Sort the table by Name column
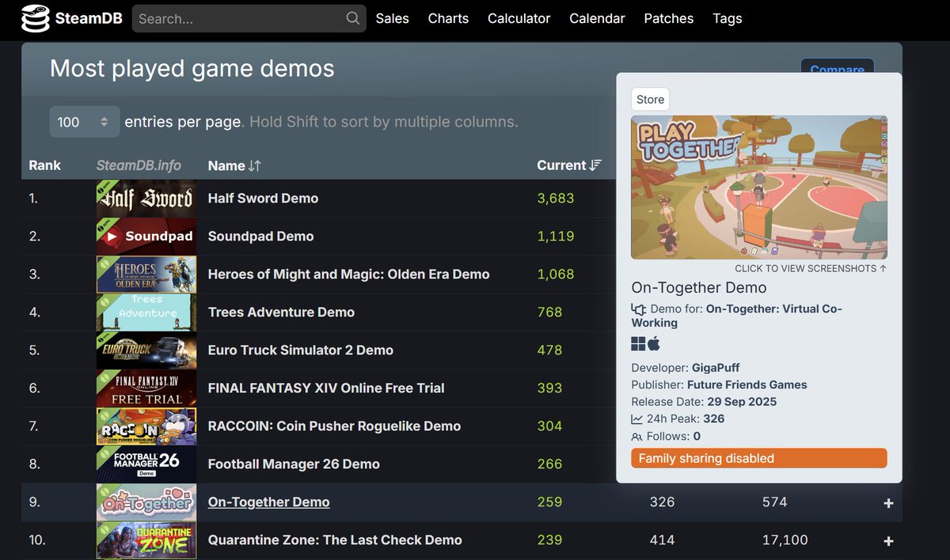This screenshot has width=950, height=560. 234,165
